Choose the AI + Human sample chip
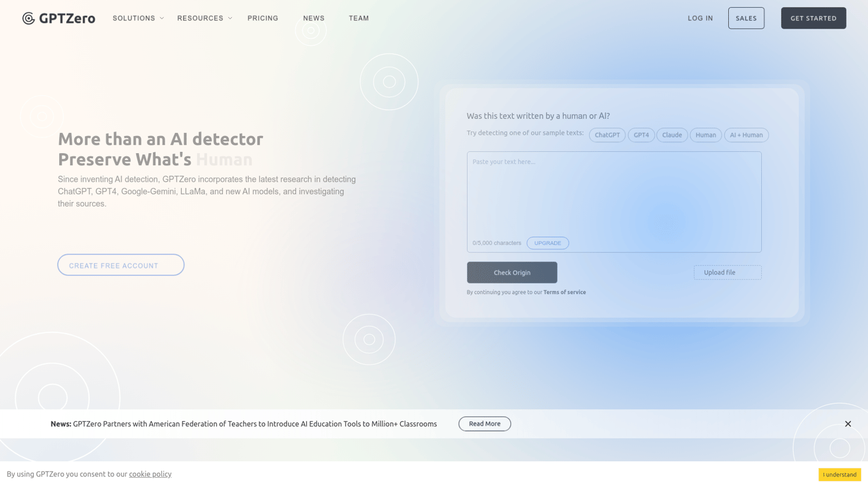868x488 pixels. coord(747,135)
